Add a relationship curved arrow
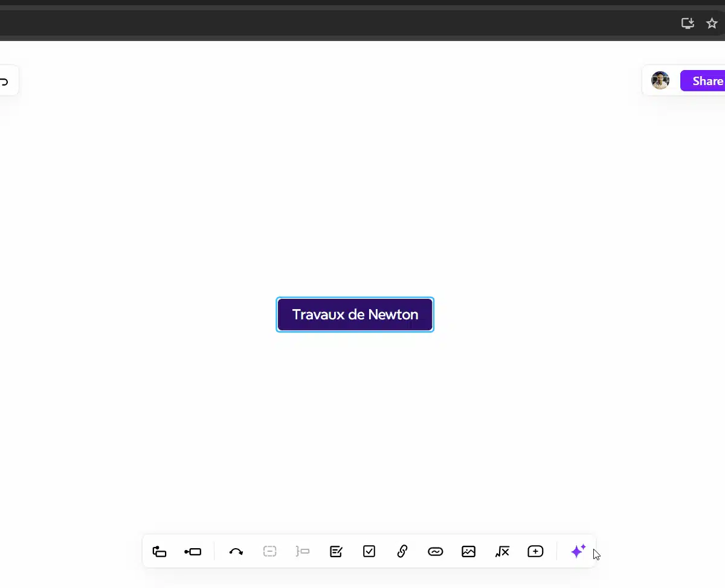The width and height of the screenshot is (725, 588). [x=236, y=551]
